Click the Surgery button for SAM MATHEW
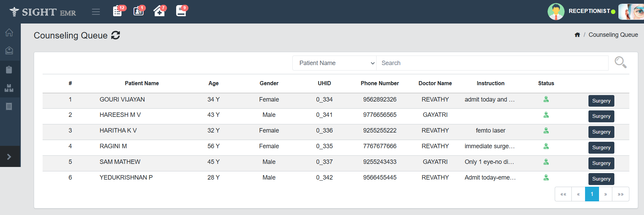The width and height of the screenshot is (644, 215). point(601,163)
